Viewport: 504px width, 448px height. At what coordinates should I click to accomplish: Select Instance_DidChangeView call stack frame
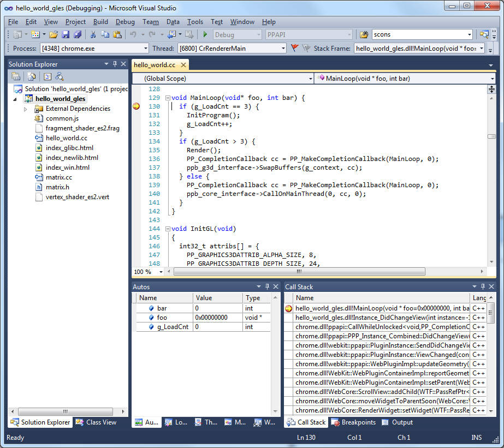[385, 317]
